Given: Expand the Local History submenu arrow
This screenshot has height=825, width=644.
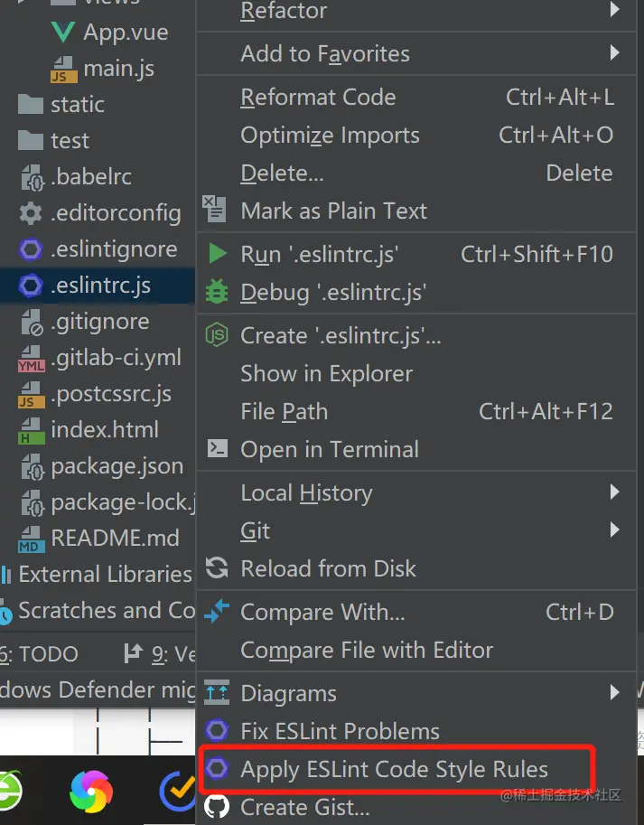Looking at the screenshot, I should click(614, 492).
